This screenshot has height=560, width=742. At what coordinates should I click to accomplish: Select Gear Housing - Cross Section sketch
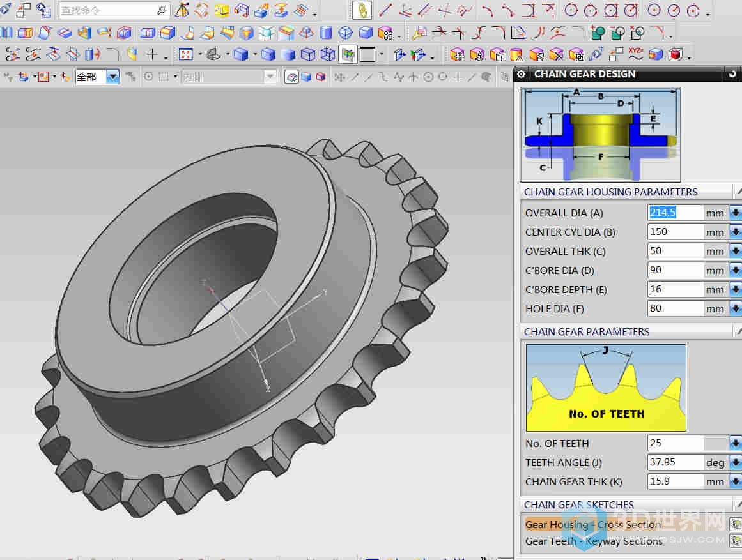pyautogui.click(x=593, y=524)
